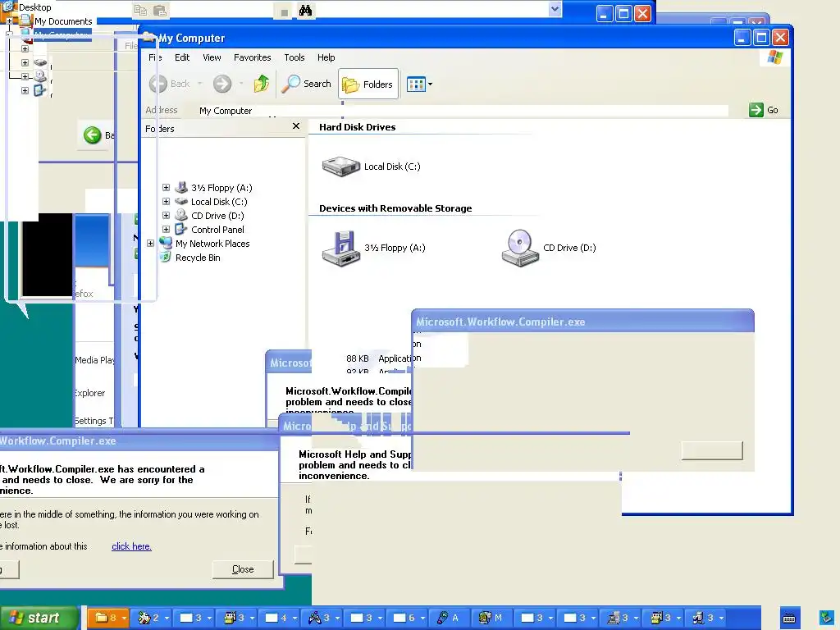
Task: Follow the 'click here' link in error dialog
Action: (x=131, y=546)
